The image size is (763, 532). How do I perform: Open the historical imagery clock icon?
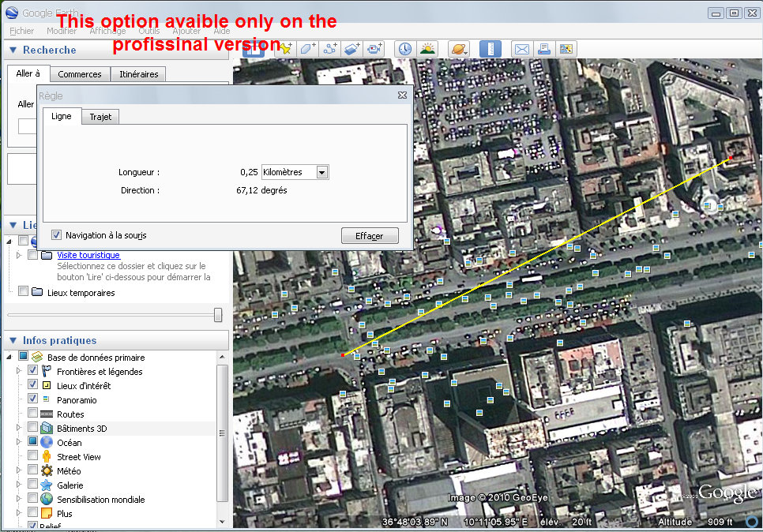[405, 49]
